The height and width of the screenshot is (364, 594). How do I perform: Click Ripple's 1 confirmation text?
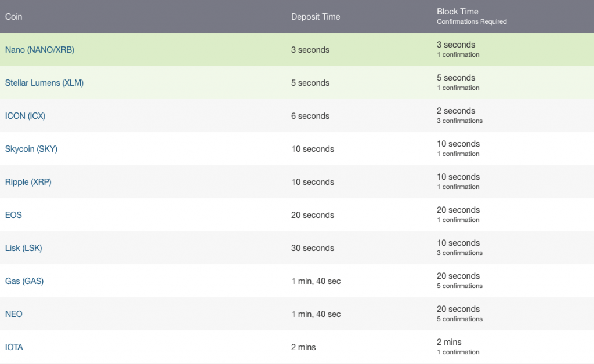(x=458, y=187)
